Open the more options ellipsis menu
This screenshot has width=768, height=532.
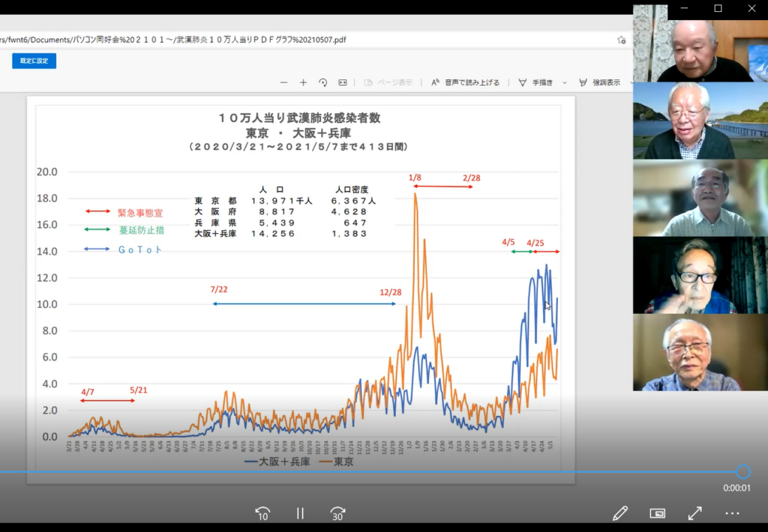click(733, 513)
